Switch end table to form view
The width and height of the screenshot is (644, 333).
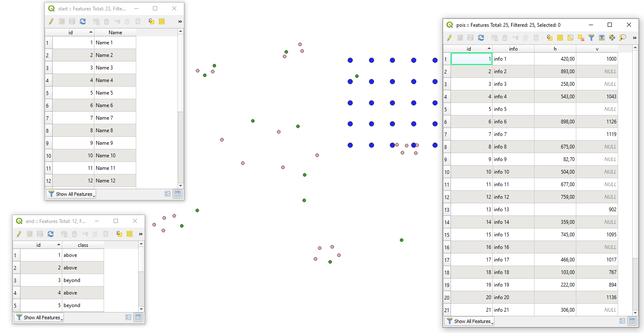[128, 317]
